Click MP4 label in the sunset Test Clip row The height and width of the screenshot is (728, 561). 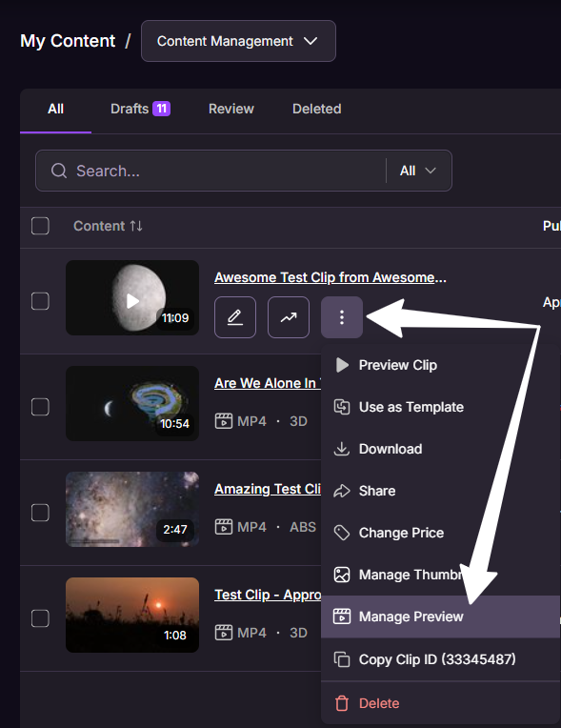tap(252, 633)
